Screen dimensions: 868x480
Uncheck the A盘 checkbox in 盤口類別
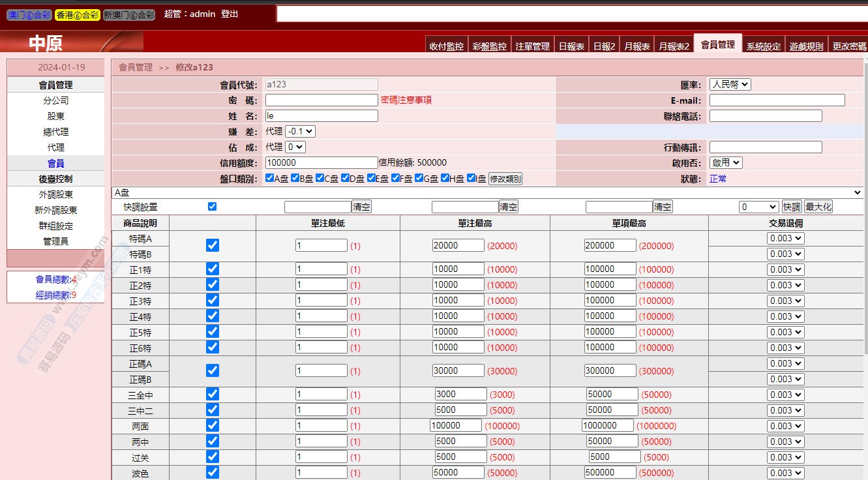click(x=270, y=178)
